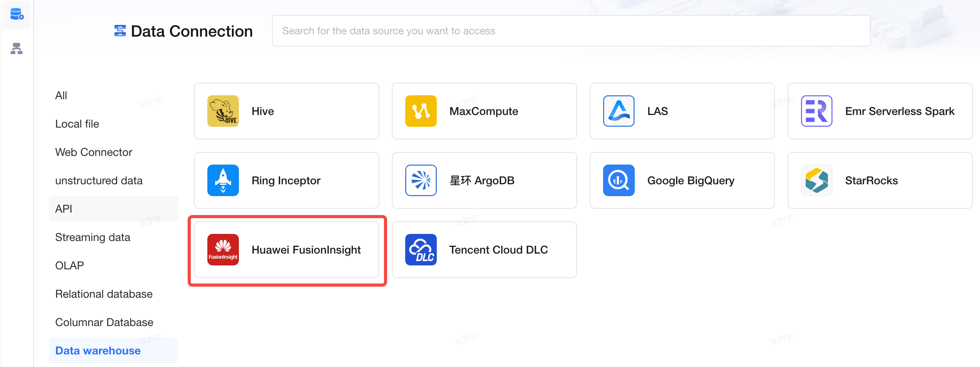Select the Tencent Cloud DLC icon

[421, 250]
